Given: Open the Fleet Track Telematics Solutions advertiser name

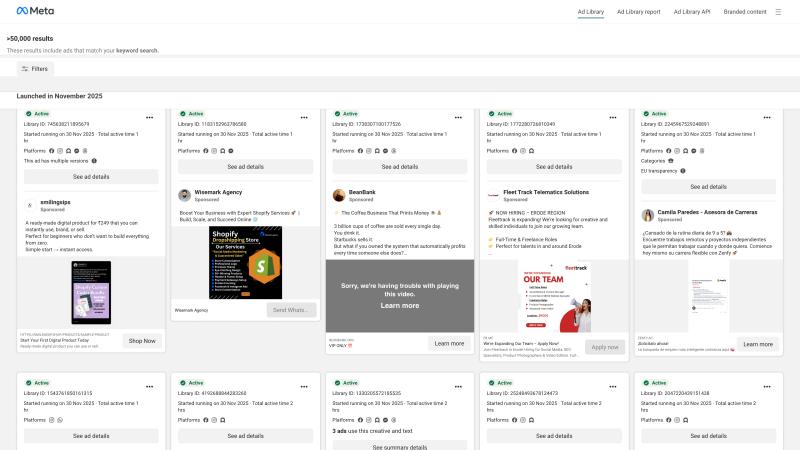Looking at the screenshot, I should [546, 192].
